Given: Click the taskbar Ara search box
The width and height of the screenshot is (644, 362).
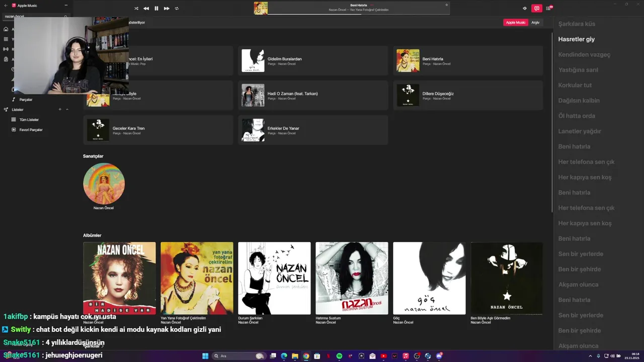Looking at the screenshot, I should tap(239, 356).
